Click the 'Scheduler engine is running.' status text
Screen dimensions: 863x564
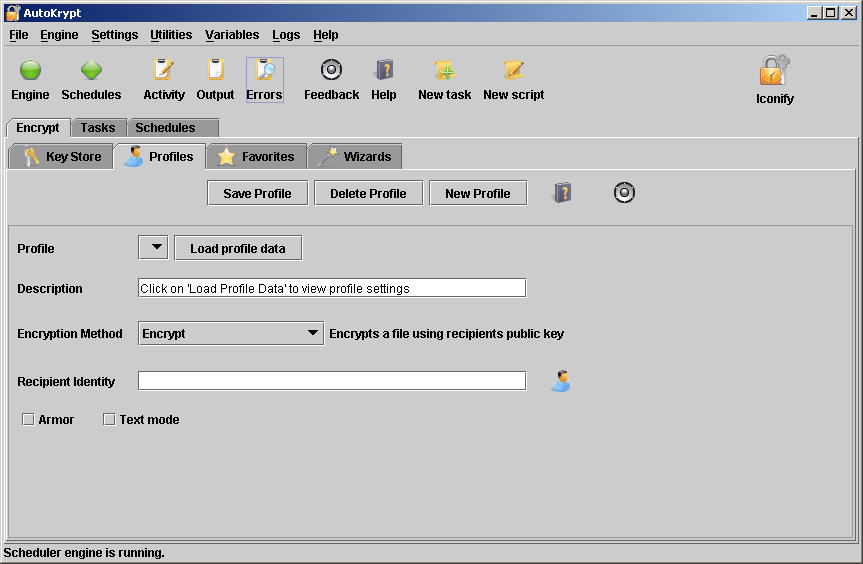pos(84,553)
